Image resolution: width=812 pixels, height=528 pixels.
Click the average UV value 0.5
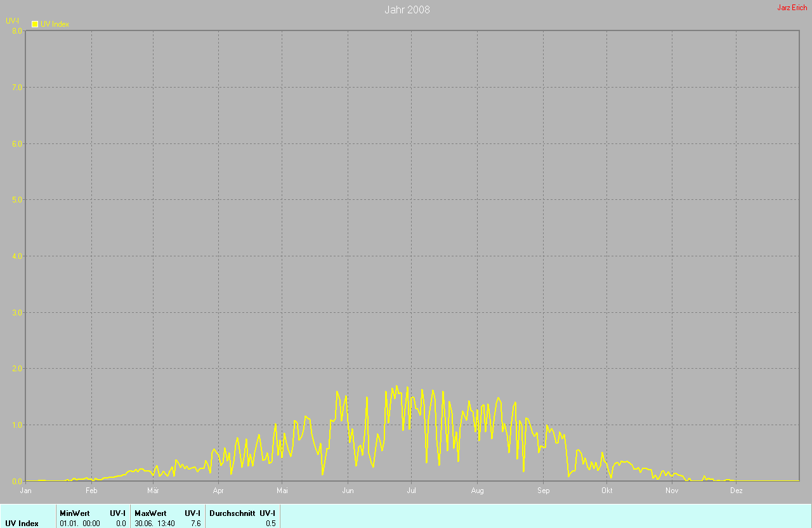pos(270,524)
